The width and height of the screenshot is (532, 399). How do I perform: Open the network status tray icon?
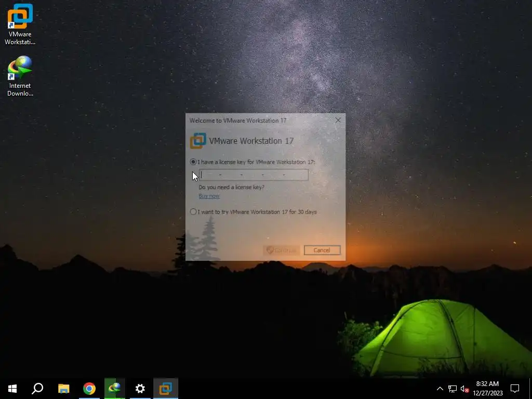(453, 389)
